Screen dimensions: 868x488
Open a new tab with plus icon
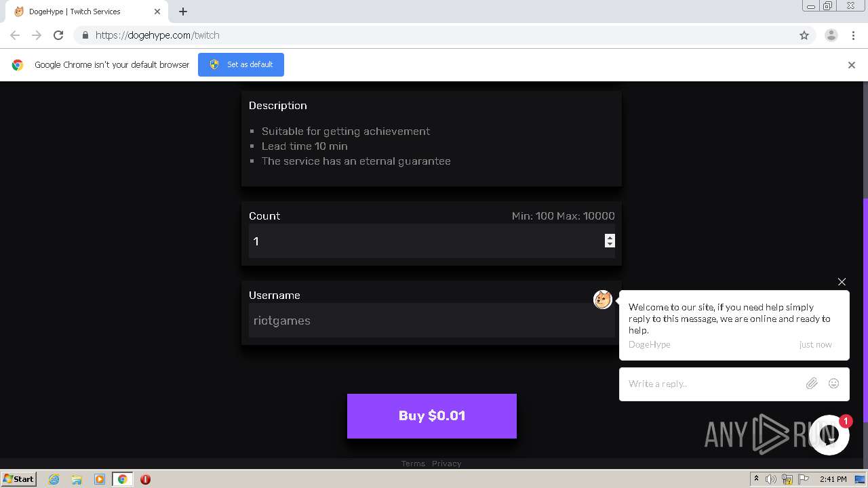(x=183, y=12)
